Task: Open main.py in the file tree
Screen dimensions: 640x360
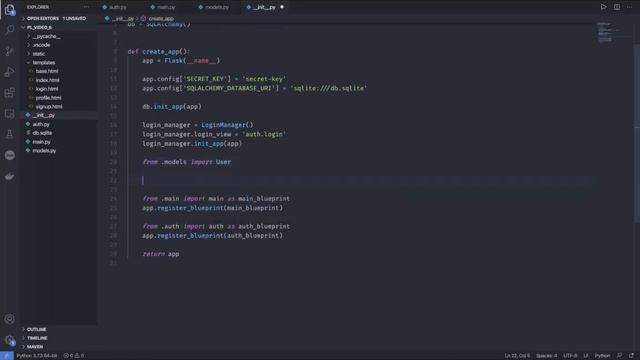Action: (x=41, y=142)
